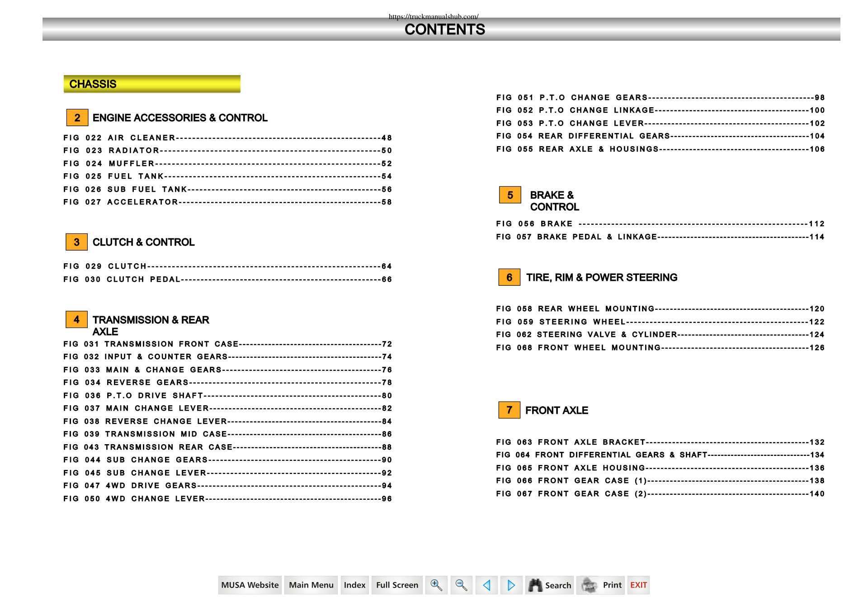Image resolution: width=868 pixels, height=597 pixels.
Task: Open FIG 047 4WD Drive Gears entry
Action: click(x=228, y=486)
